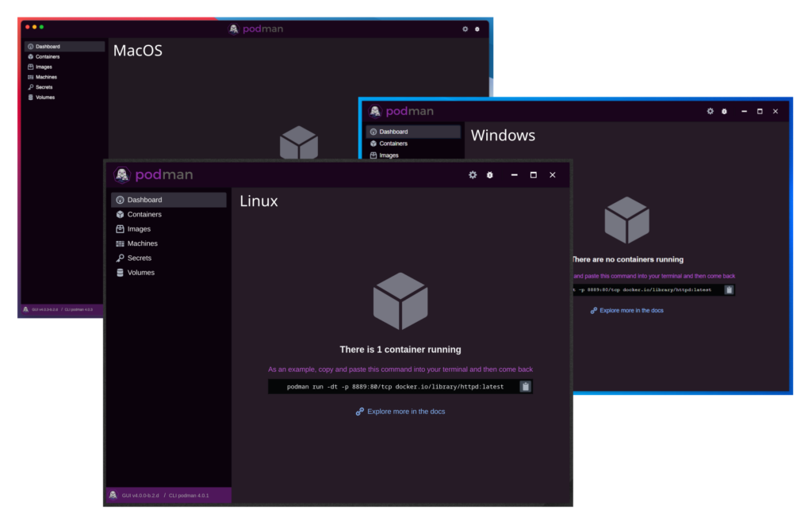Click the bug icon in the MacOS window

point(477,29)
